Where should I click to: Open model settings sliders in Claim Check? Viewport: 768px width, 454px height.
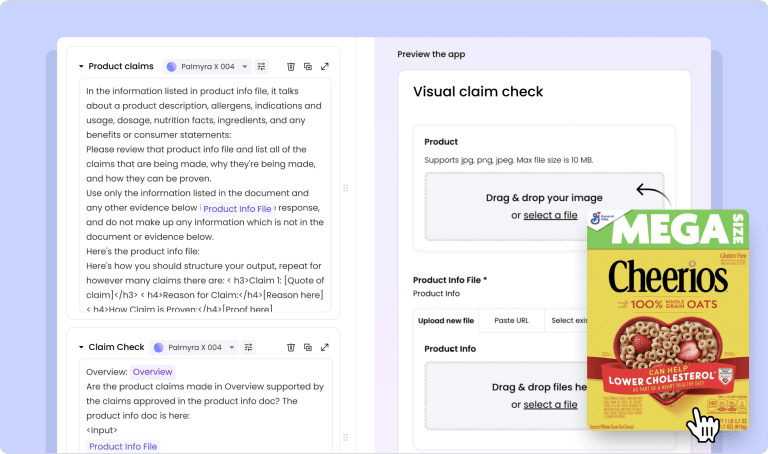point(249,347)
